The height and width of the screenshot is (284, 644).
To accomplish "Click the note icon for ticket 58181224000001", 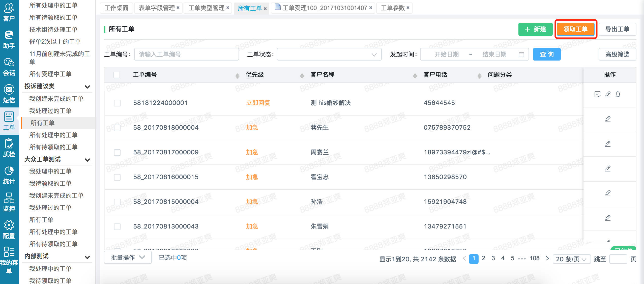I will tap(597, 94).
